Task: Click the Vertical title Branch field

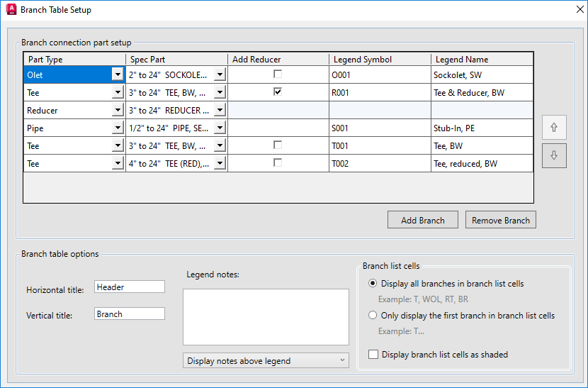Action: (x=130, y=314)
